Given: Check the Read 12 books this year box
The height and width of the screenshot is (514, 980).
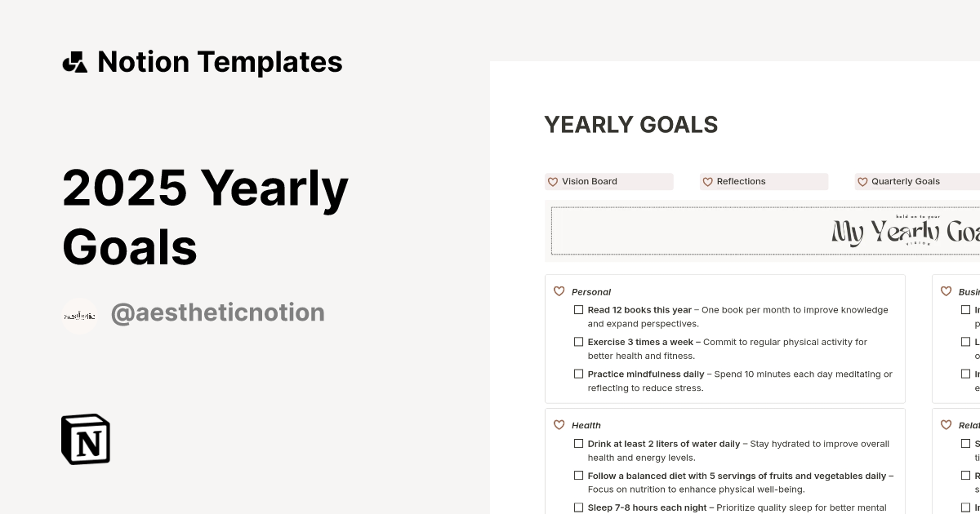Looking at the screenshot, I should (578, 310).
